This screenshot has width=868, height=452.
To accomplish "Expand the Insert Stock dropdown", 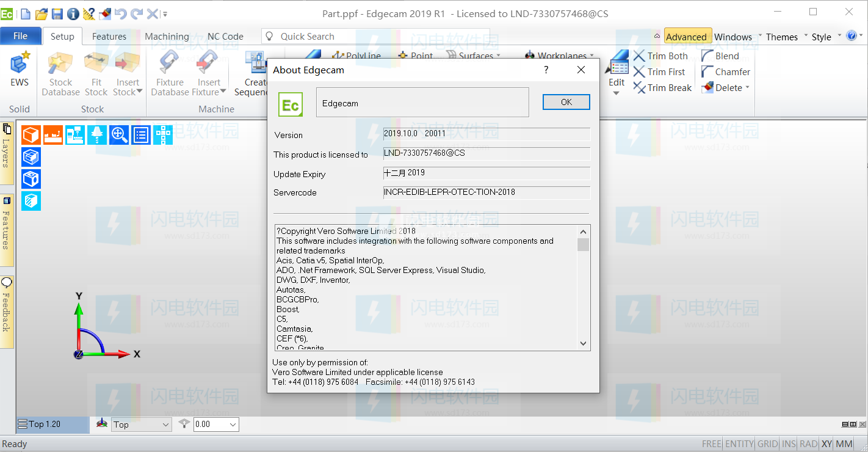I will click(x=139, y=92).
